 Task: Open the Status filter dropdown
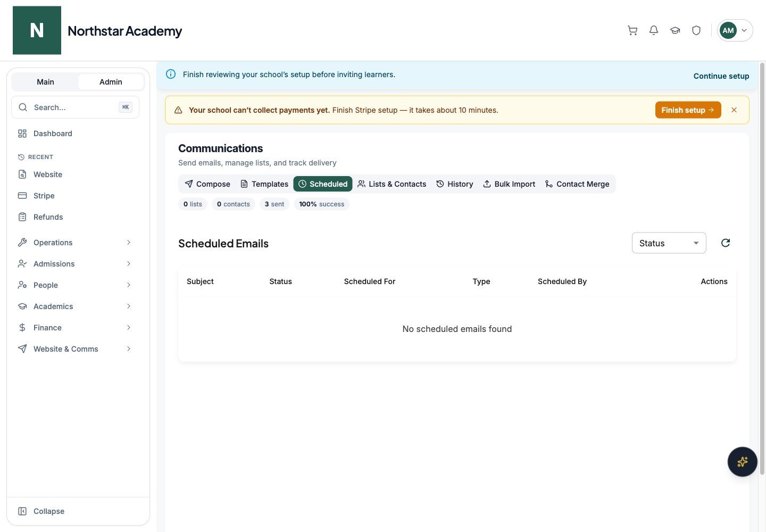[669, 243]
